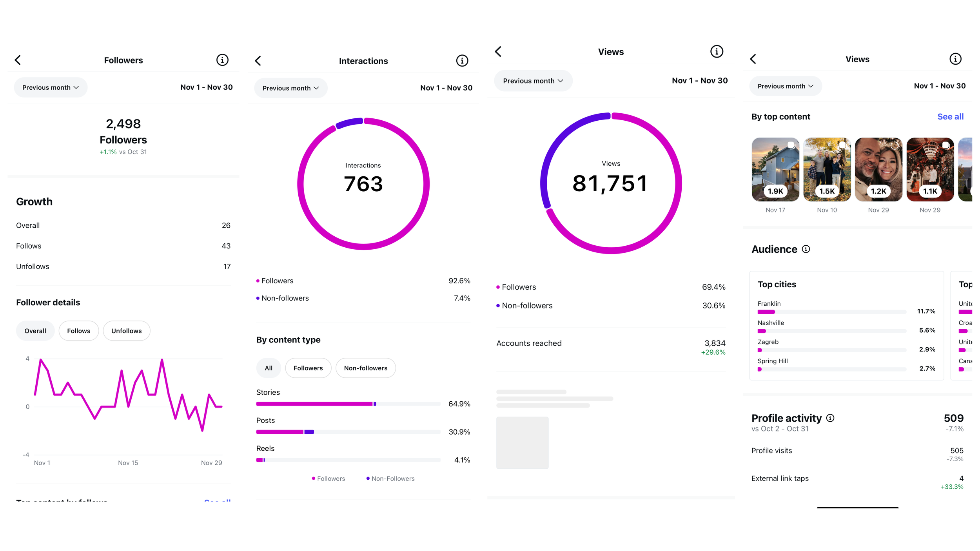Screen dimensions: 980x551
Task: Go back from the Followers screen
Action: point(18,60)
